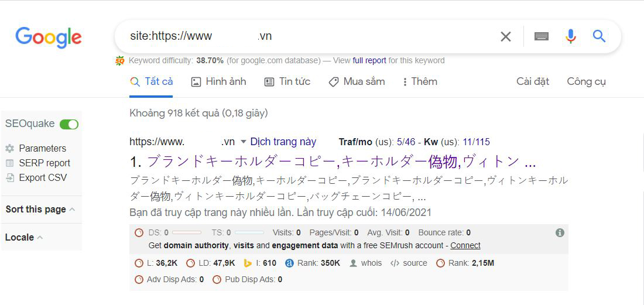Image resolution: width=644 pixels, height=305 pixels.
Task: Click the TS score bar
Action: point(249,233)
